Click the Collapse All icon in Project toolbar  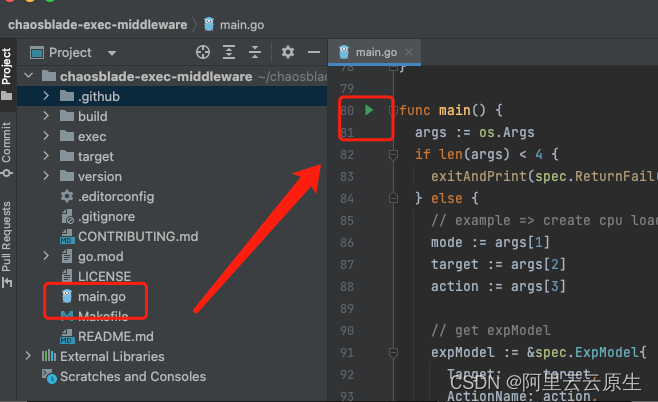(x=255, y=52)
